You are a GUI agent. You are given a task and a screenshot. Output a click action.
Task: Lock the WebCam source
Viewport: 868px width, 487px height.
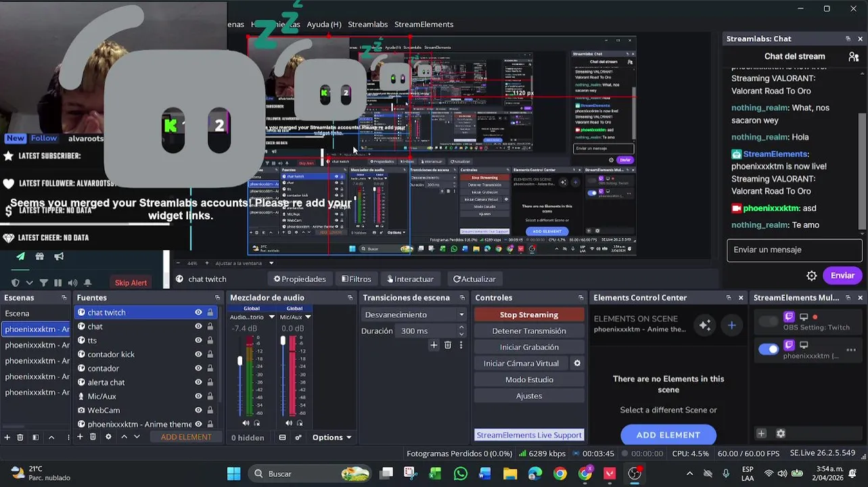(x=210, y=411)
